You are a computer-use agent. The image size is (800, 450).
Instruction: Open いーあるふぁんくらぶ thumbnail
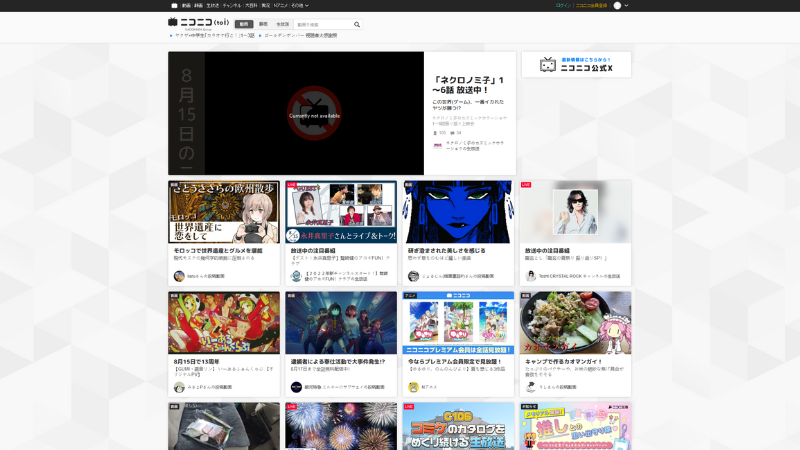coord(224,323)
